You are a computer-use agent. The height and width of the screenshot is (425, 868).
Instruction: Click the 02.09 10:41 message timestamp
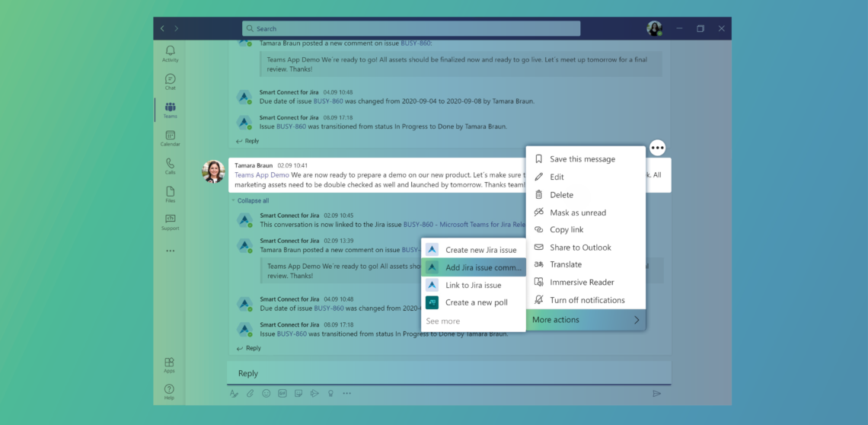pyautogui.click(x=293, y=165)
